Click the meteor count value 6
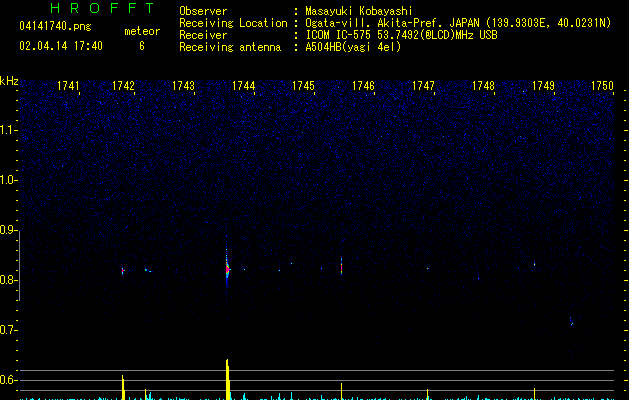This screenshot has height=400, width=629. (142, 46)
